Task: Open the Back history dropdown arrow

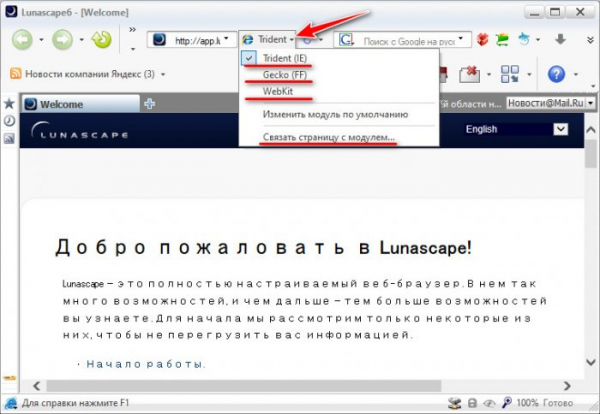Action: click(x=41, y=40)
